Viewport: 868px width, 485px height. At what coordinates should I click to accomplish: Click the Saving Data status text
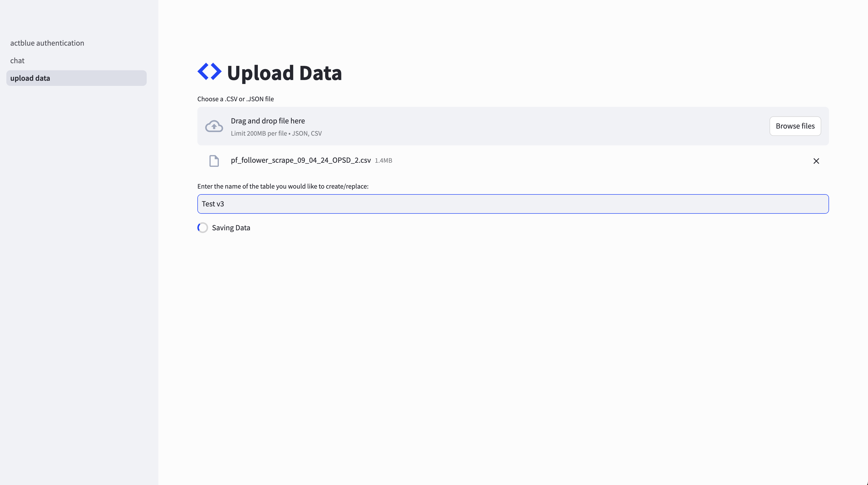coord(231,228)
